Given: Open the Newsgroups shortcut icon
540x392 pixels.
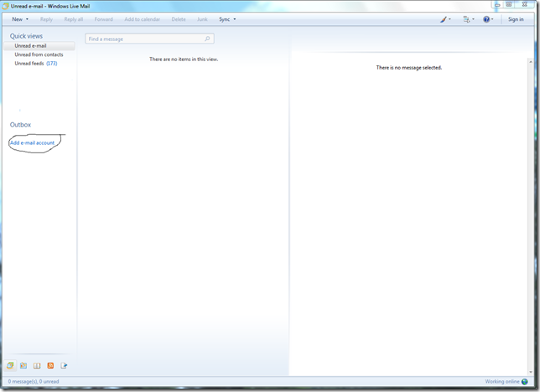Looking at the screenshot, I should 64,365.
